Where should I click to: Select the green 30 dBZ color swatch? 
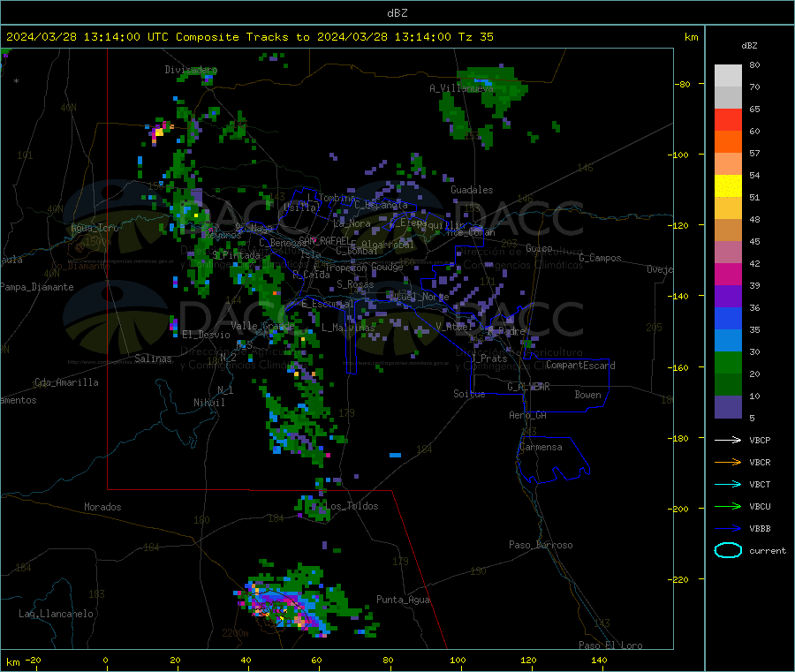(x=728, y=362)
